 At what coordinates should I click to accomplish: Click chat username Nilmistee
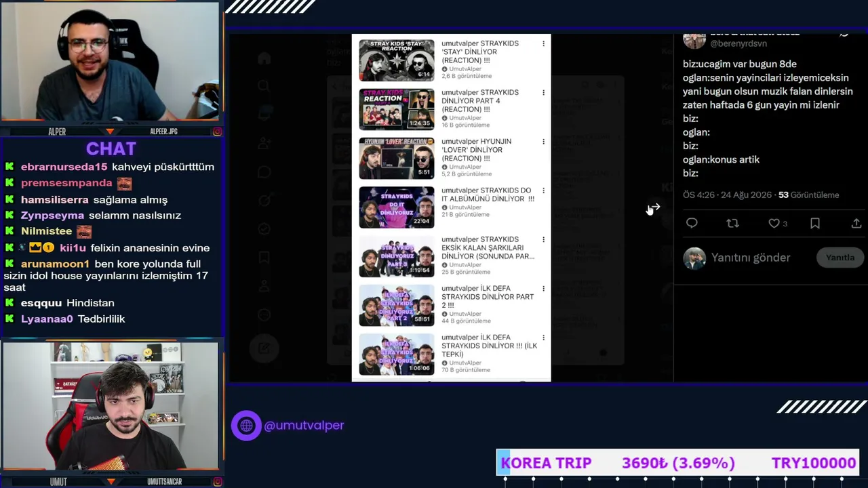[46, 231]
